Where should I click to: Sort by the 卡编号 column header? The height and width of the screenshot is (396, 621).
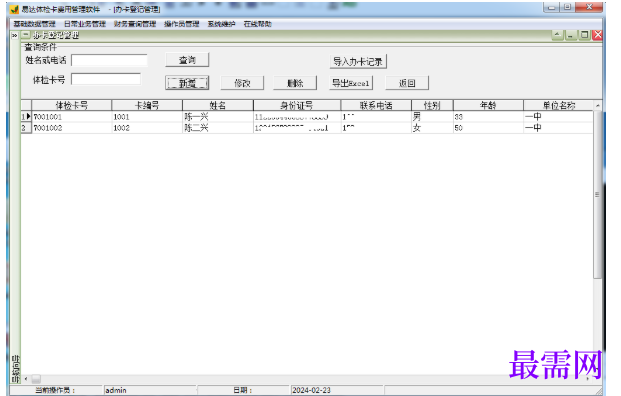tap(147, 105)
